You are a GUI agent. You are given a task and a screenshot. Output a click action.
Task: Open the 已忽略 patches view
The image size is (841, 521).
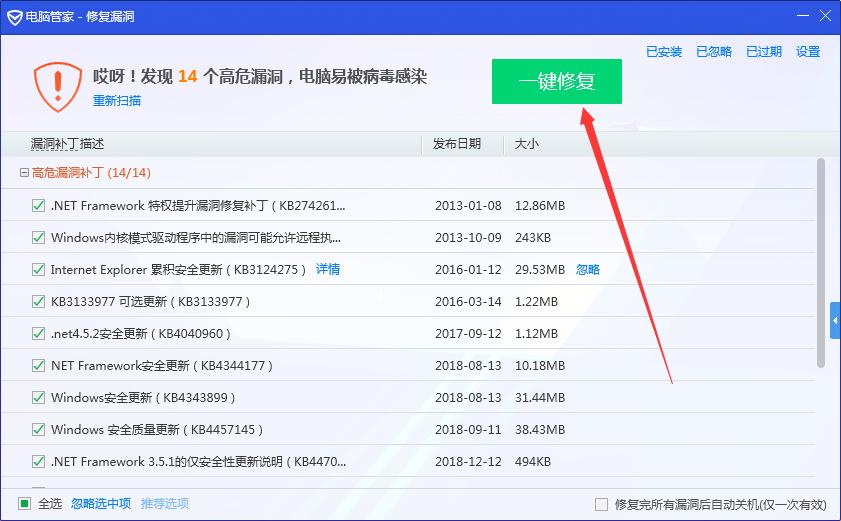click(714, 52)
